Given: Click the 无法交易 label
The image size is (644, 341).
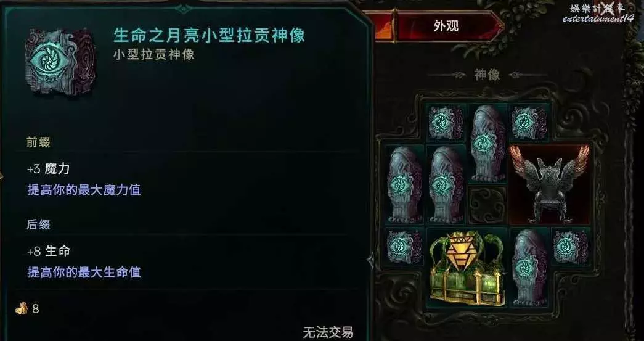Looking at the screenshot, I should 328,332.
